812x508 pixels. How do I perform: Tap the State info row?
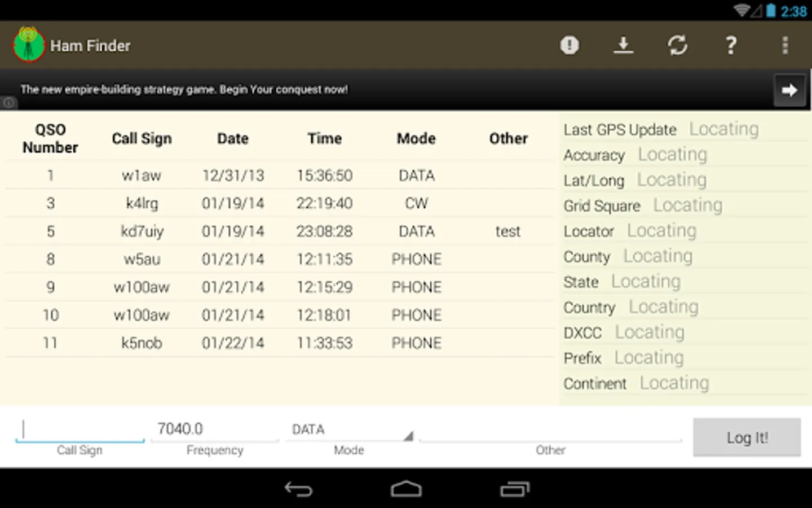click(x=685, y=282)
